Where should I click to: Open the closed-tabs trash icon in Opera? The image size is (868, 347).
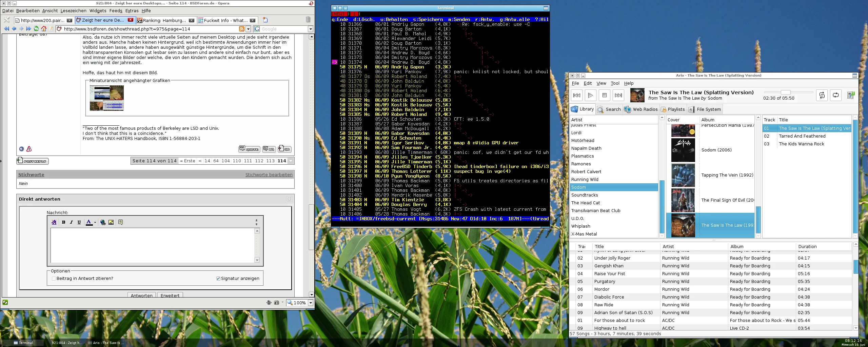coord(308,20)
